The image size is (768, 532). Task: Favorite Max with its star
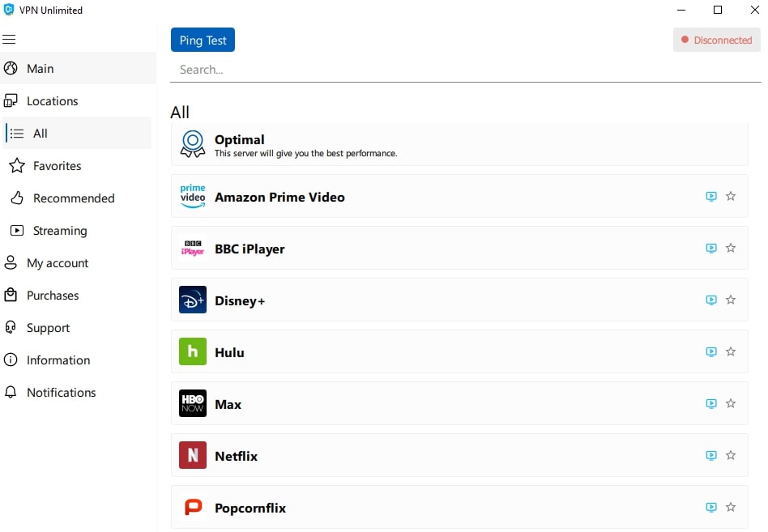[731, 404]
